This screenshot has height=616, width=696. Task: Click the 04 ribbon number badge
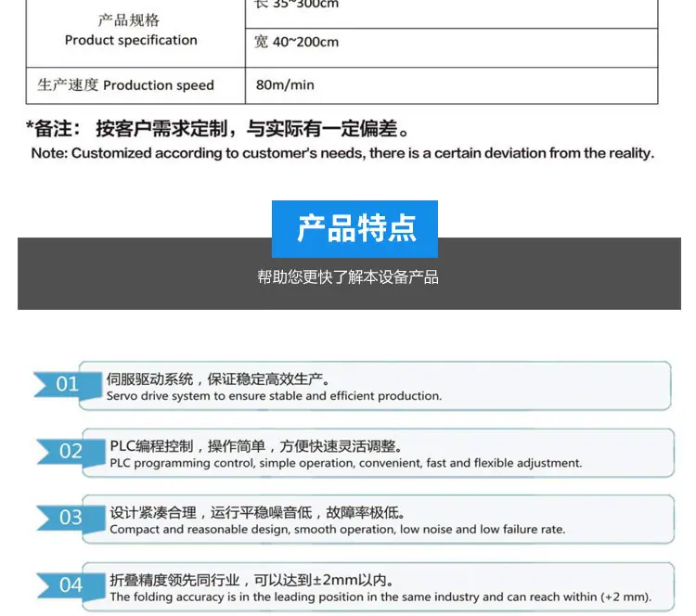click(71, 585)
